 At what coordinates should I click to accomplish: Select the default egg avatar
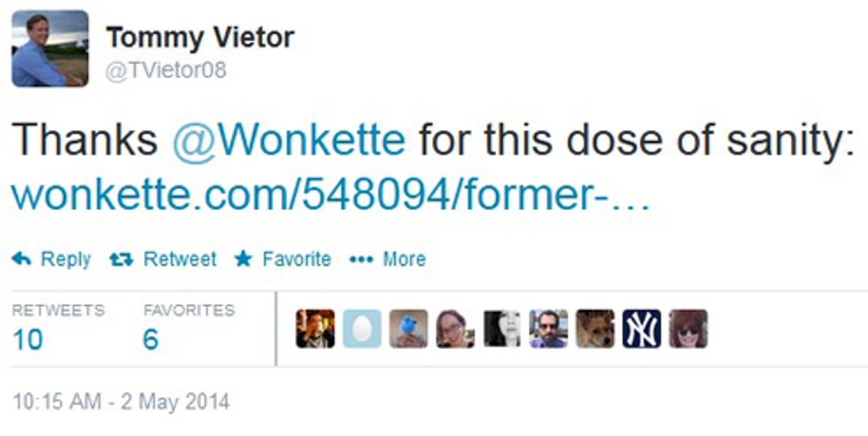pos(362,329)
